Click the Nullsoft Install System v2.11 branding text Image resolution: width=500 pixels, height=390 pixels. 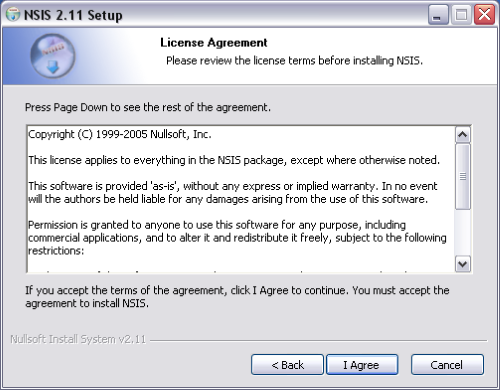pos(78,339)
